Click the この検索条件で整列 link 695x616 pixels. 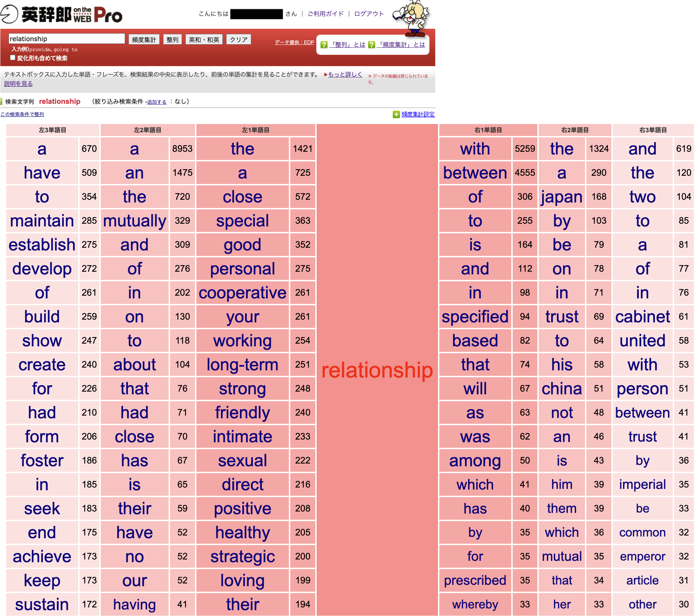(x=22, y=114)
